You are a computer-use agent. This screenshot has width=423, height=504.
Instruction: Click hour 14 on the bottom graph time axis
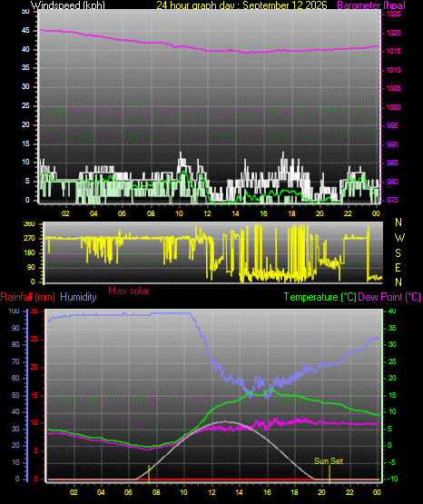click(x=239, y=492)
